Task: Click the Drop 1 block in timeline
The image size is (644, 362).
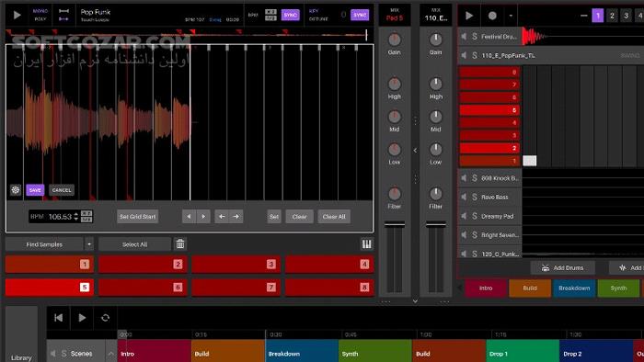Action: [523, 352]
